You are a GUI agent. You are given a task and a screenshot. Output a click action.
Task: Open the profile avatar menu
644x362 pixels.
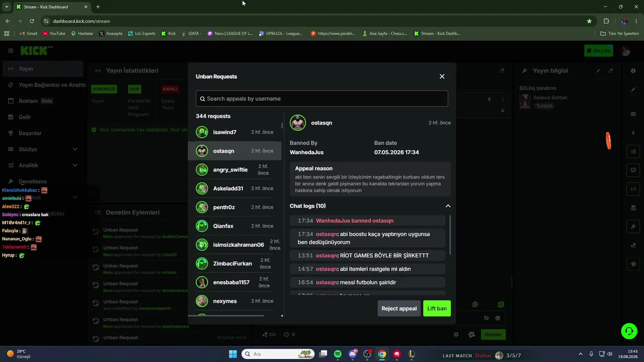point(626,51)
